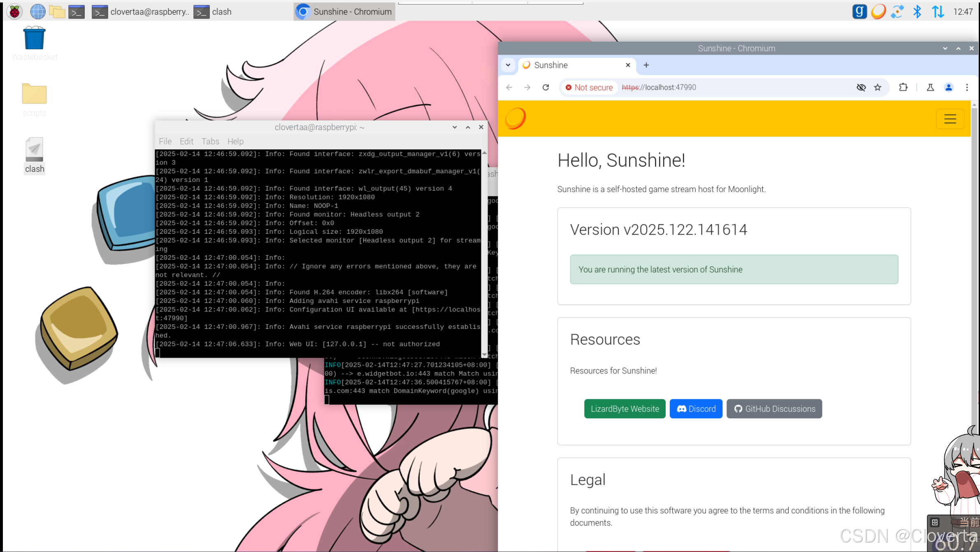Open the Chromium profile avatar icon

[x=948, y=87]
